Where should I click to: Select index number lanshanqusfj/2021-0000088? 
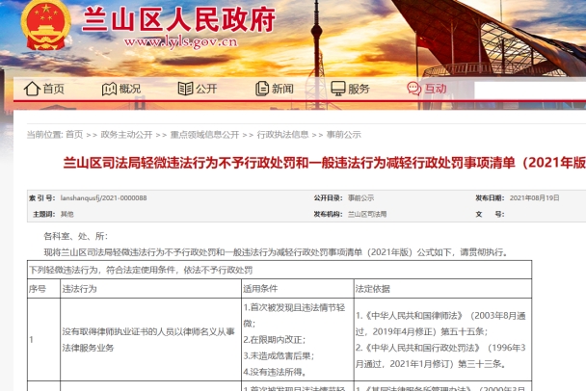(x=103, y=197)
